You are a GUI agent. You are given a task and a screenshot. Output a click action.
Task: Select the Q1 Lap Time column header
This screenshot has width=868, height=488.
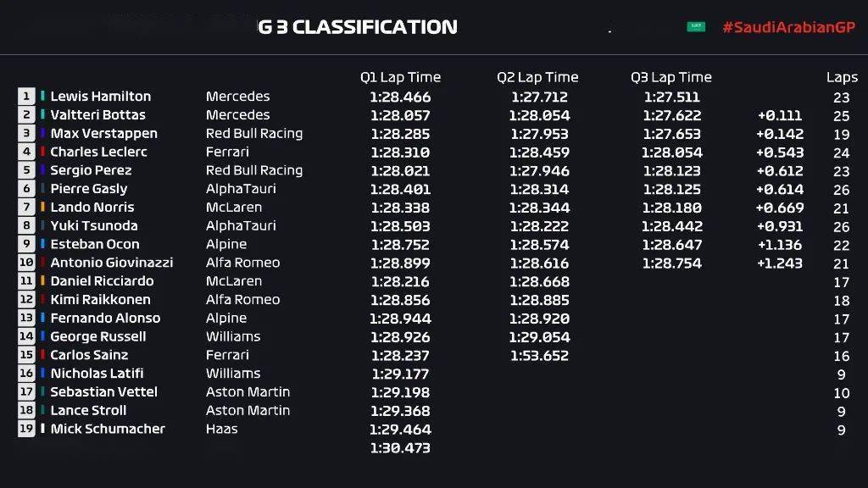[400, 77]
